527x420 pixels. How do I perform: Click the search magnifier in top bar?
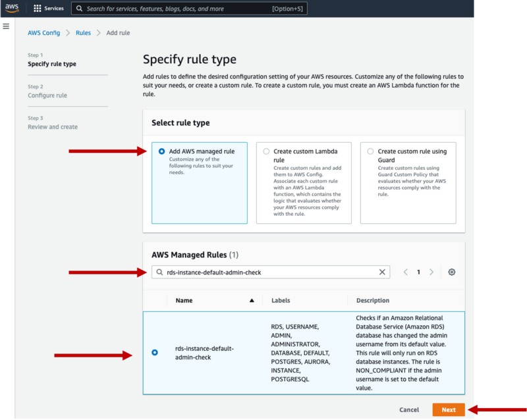pos(79,9)
